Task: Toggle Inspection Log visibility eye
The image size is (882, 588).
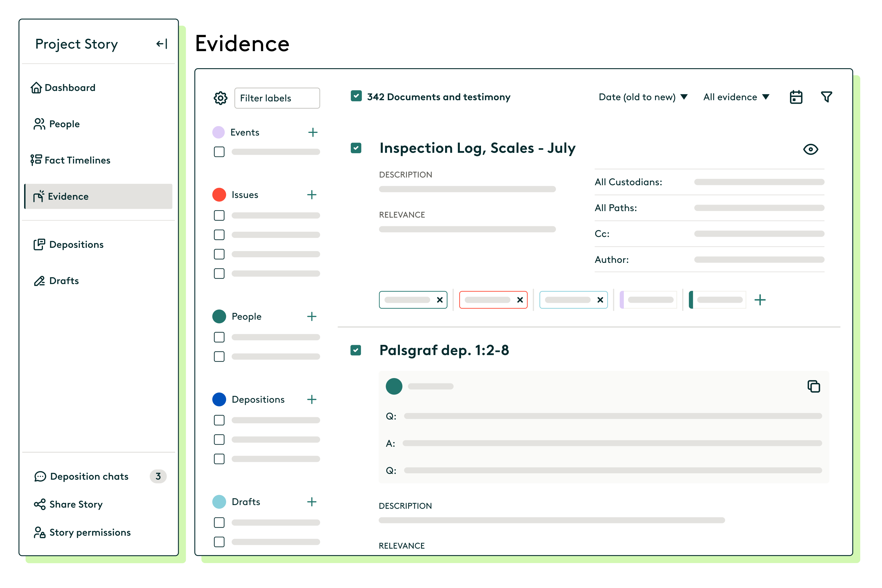Action: [810, 149]
